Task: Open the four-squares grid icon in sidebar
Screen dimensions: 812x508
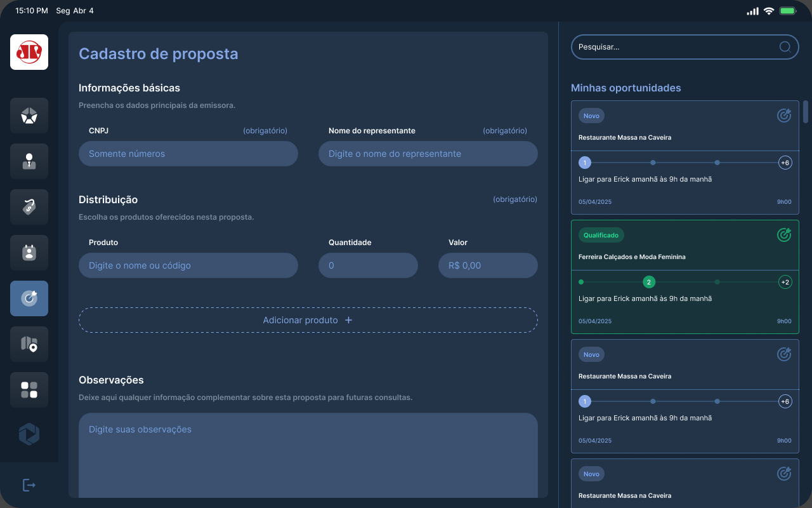Action: point(29,390)
